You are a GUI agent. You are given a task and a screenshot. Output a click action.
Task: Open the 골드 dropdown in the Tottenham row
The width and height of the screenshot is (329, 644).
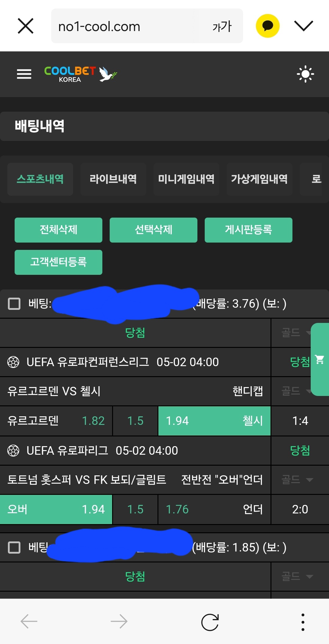pyautogui.click(x=297, y=480)
